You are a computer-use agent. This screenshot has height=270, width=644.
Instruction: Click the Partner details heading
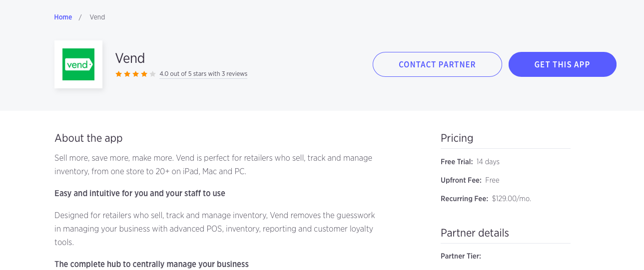point(475,233)
